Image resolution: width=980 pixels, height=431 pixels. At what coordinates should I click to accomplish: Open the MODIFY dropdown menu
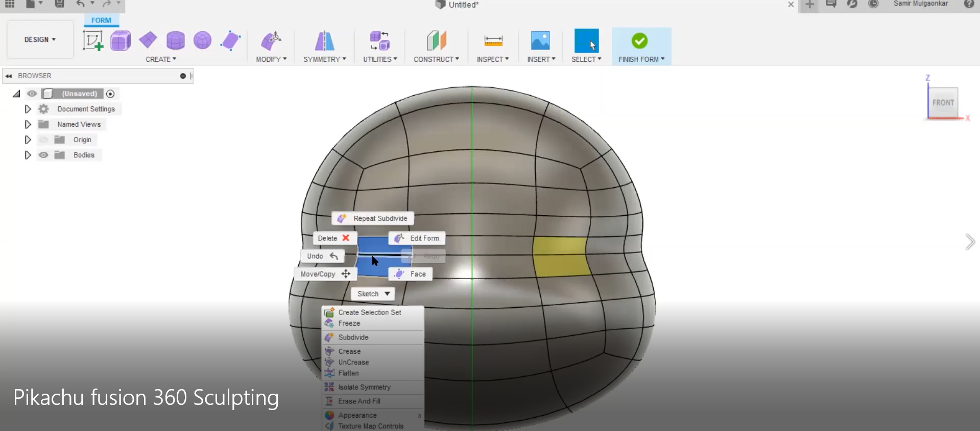click(x=271, y=59)
